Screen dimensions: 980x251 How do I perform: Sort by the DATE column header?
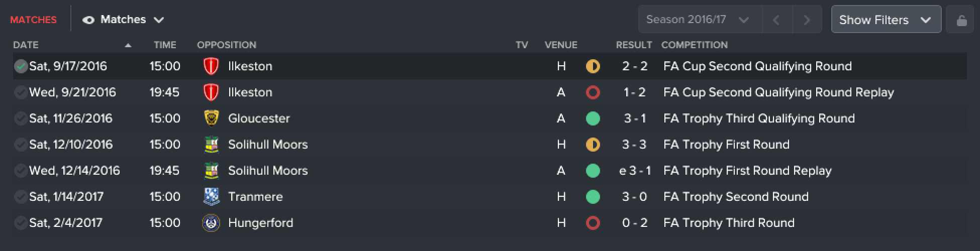click(x=26, y=45)
